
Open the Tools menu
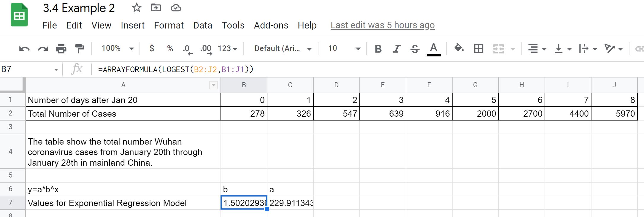tap(233, 26)
